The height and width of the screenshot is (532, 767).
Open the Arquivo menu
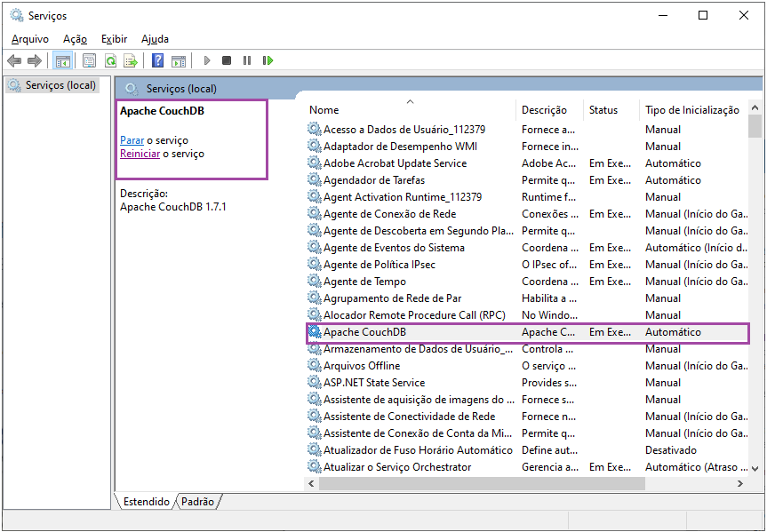pos(30,39)
